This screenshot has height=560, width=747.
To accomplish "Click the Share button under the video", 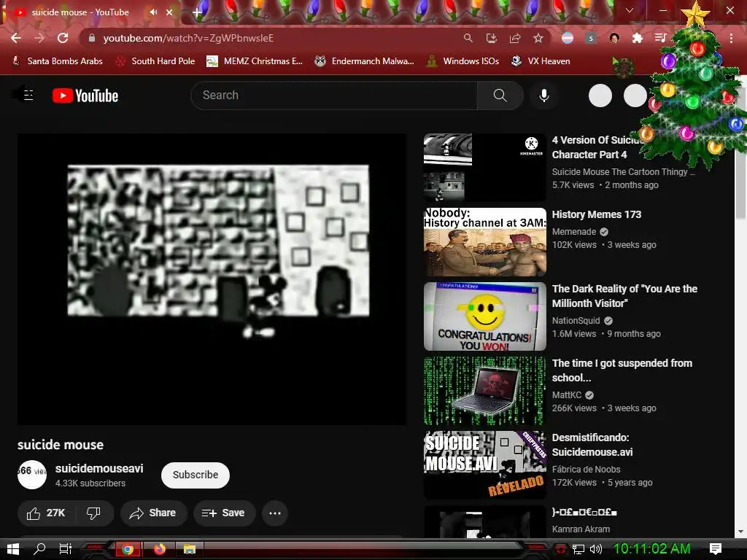I will point(153,513).
